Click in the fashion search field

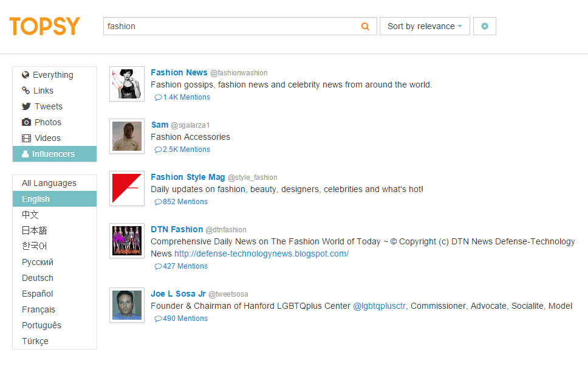click(228, 26)
